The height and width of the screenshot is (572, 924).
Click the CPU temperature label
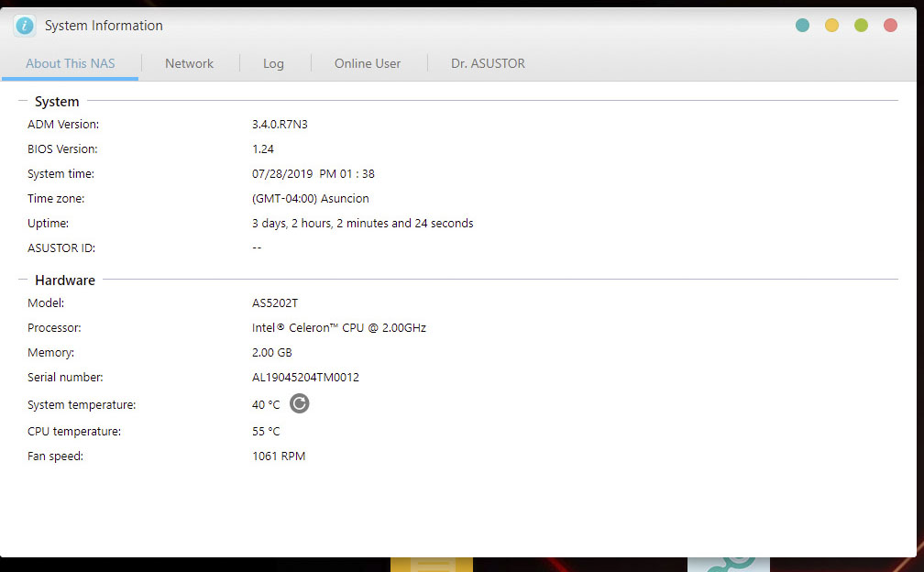74,431
